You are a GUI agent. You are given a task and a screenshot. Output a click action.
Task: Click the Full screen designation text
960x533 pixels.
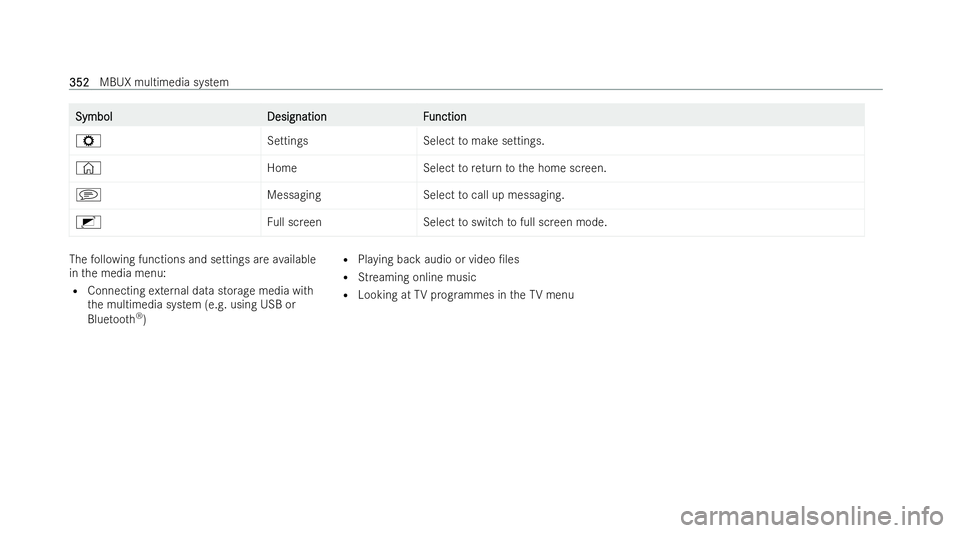coord(294,222)
